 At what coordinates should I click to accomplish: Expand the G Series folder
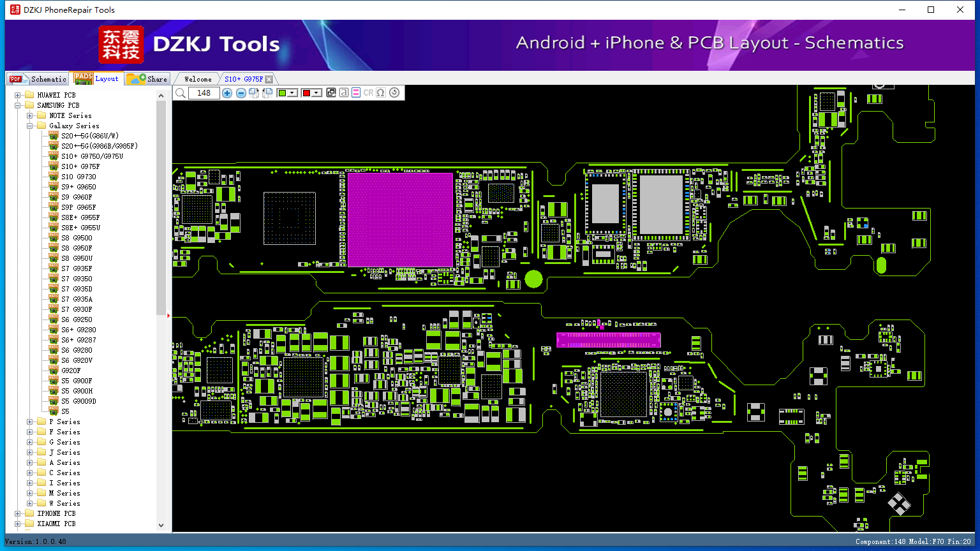coord(30,442)
